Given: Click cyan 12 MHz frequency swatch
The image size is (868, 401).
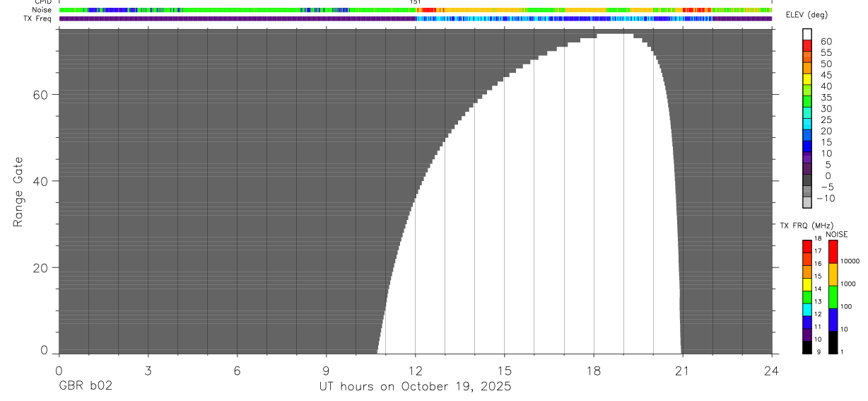Looking at the screenshot, I should (807, 309).
